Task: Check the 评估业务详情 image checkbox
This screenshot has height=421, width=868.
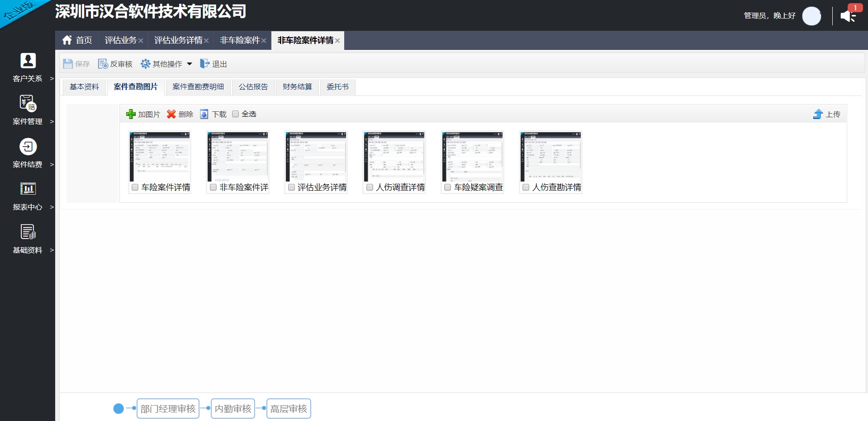Action: pos(291,187)
